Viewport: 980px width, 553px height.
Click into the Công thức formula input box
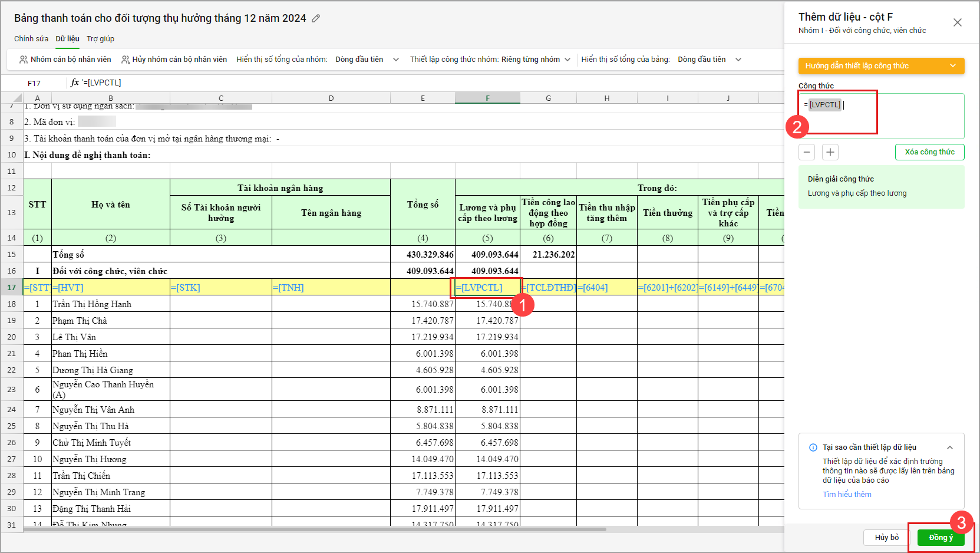pyautogui.click(x=881, y=116)
